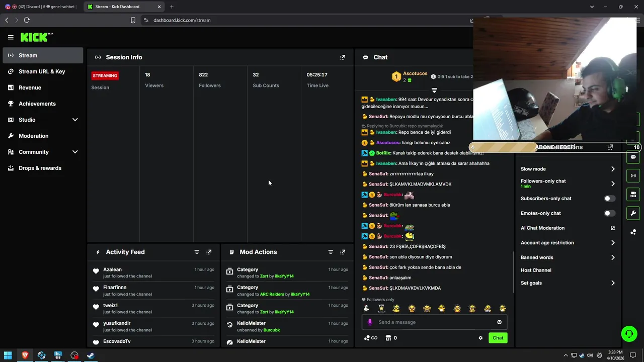This screenshot has height=362, width=644.
Task: Select Stream in the sidebar
Action: coord(43,55)
